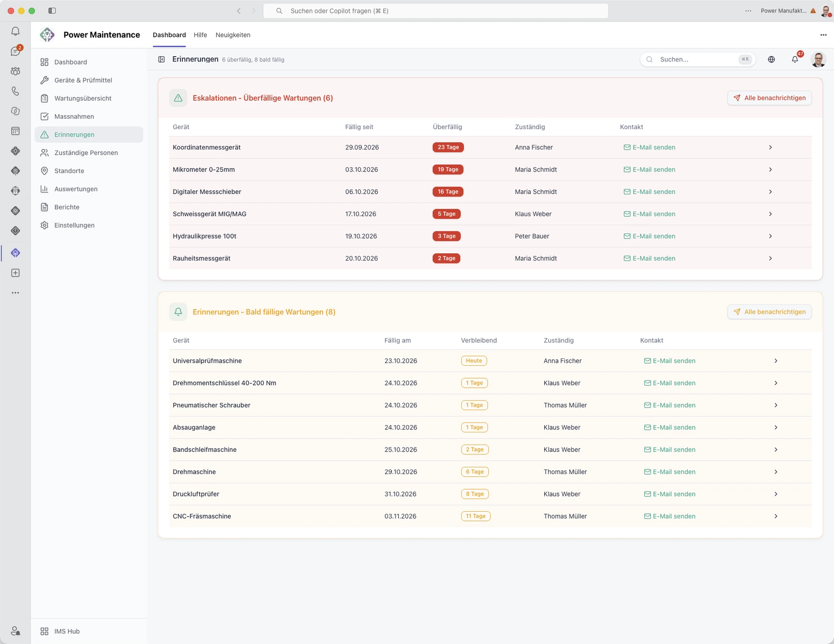Click the Heute remaining badge
The image size is (834, 644).
(x=474, y=361)
